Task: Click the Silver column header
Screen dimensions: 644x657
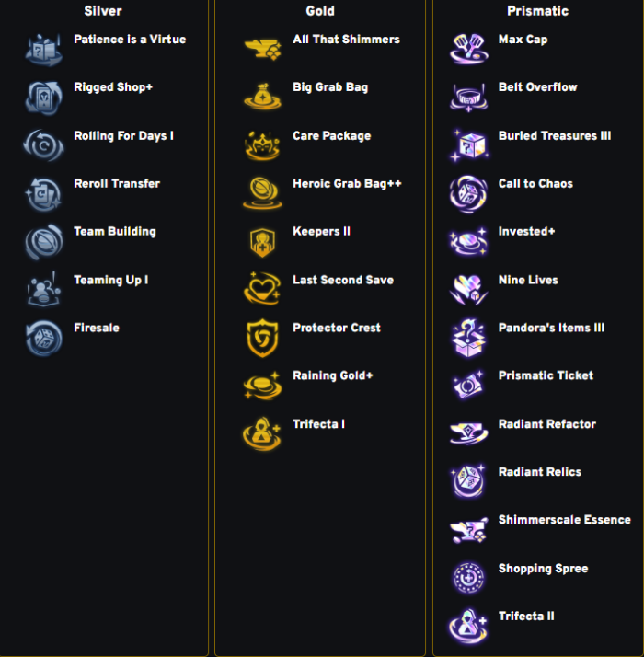Action: click(x=103, y=11)
